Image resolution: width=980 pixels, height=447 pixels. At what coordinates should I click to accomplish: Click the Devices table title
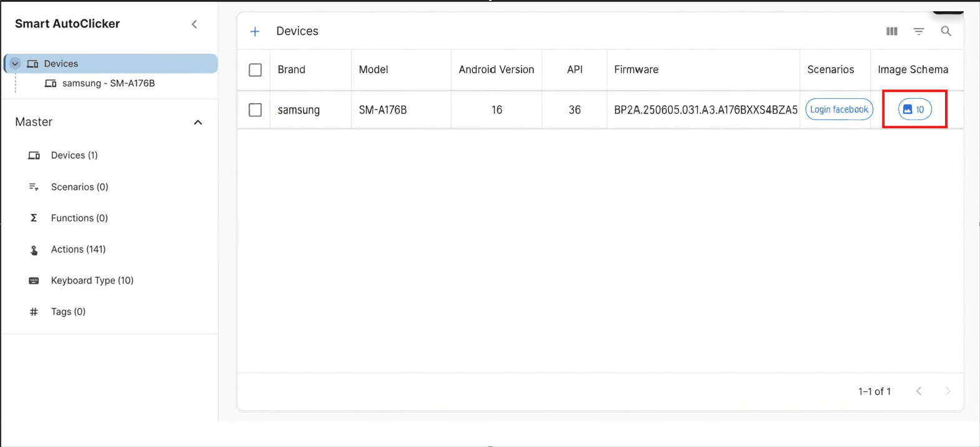[x=297, y=31]
